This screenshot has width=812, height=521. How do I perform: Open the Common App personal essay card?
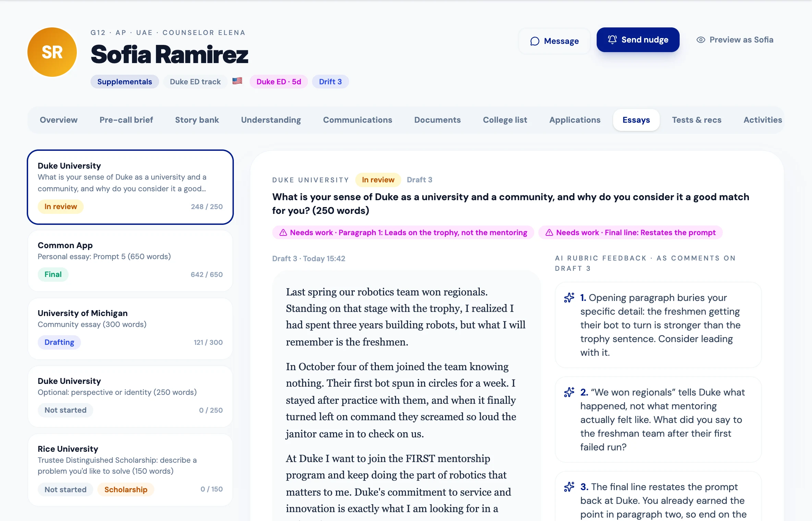(130, 260)
